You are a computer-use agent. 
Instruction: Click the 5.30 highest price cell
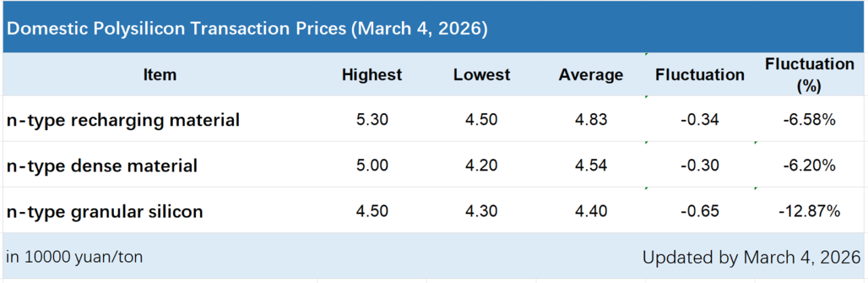point(372,121)
